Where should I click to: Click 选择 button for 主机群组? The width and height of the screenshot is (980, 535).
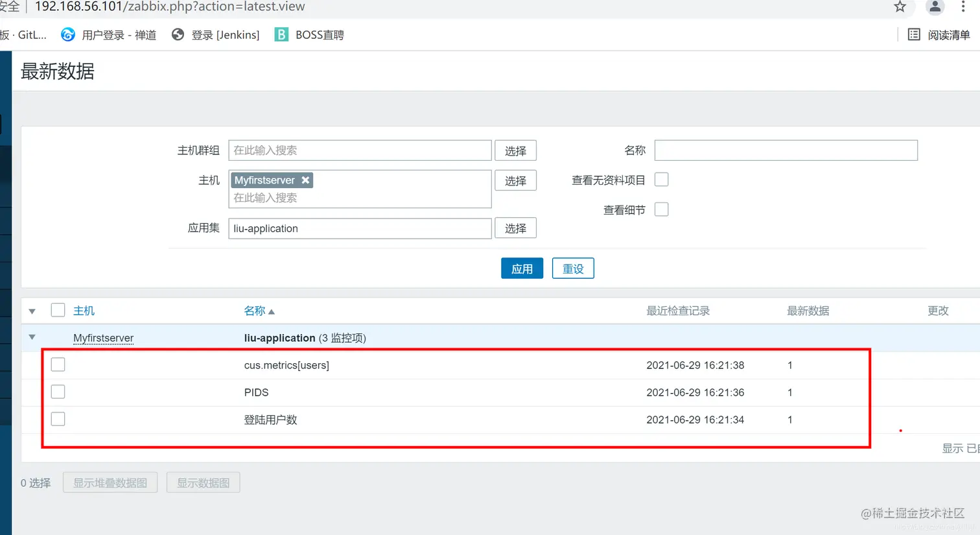(x=515, y=150)
